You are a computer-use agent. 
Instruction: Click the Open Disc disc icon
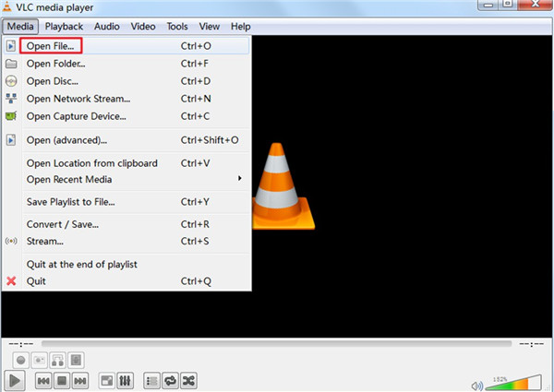(x=11, y=81)
